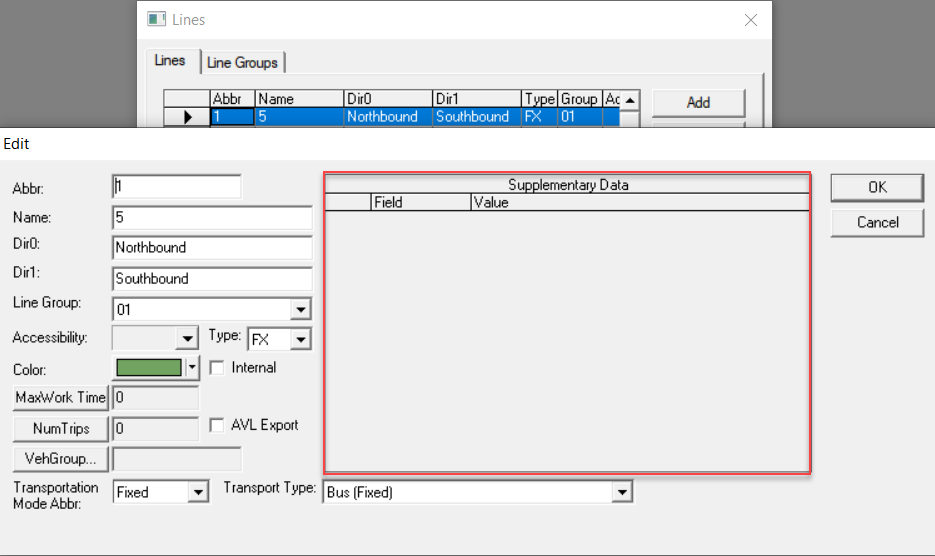The width and height of the screenshot is (935, 556).
Task: Click the Add button in Lines window
Action: [698, 103]
